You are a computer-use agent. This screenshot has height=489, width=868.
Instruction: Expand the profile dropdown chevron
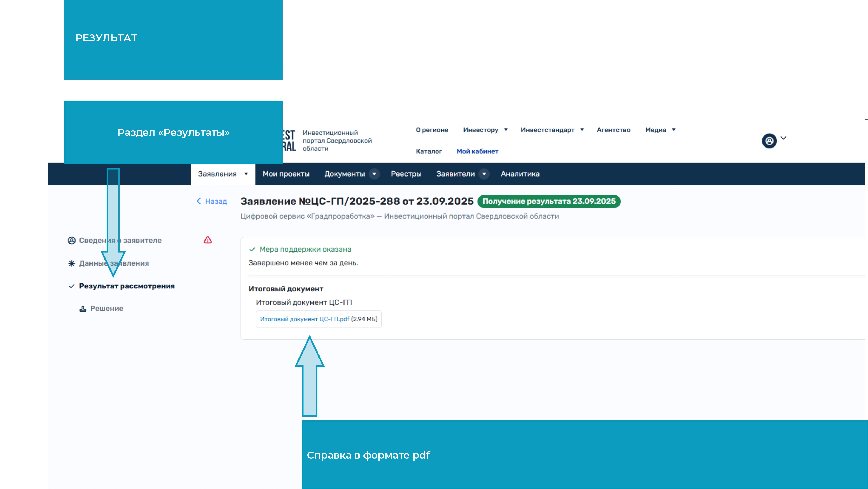pyautogui.click(x=784, y=138)
